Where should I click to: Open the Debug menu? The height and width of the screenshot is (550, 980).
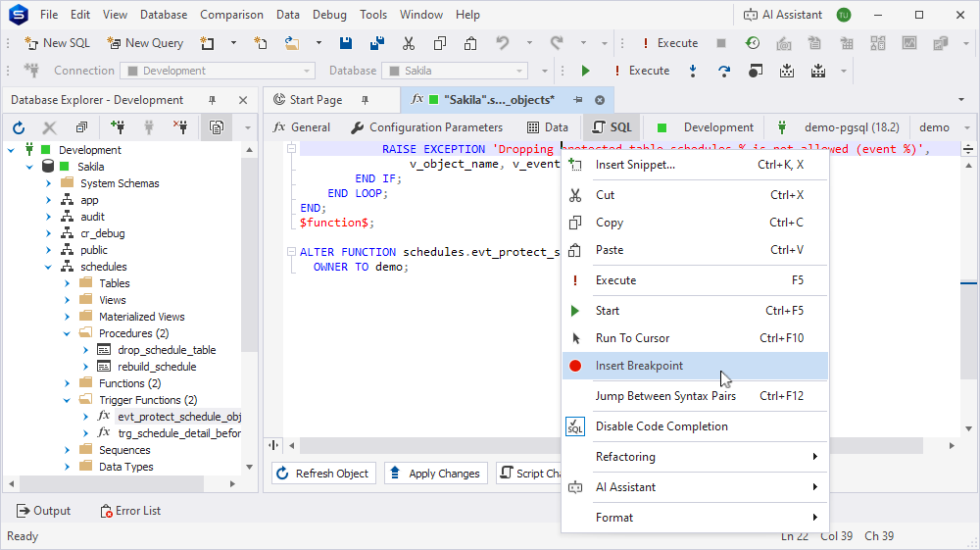[x=329, y=15]
